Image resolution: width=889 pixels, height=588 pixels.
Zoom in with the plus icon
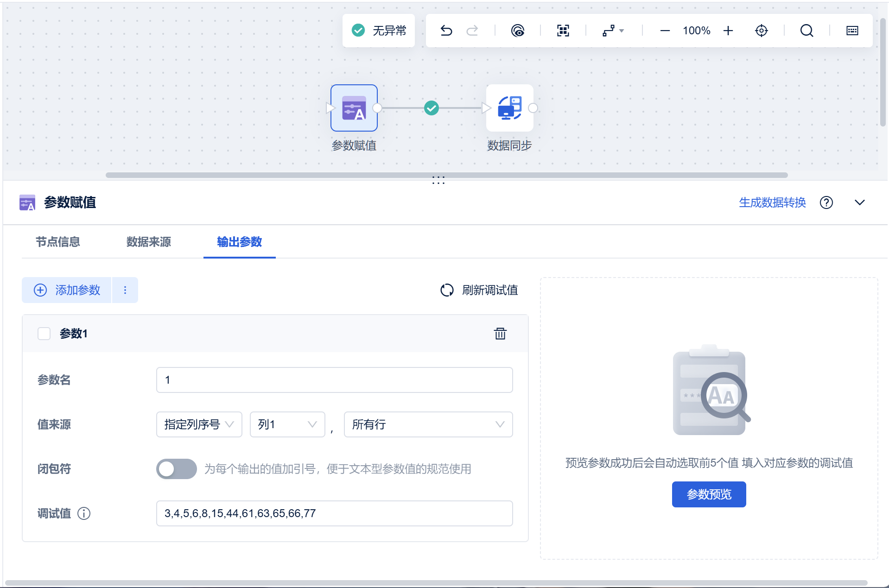pos(728,31)
